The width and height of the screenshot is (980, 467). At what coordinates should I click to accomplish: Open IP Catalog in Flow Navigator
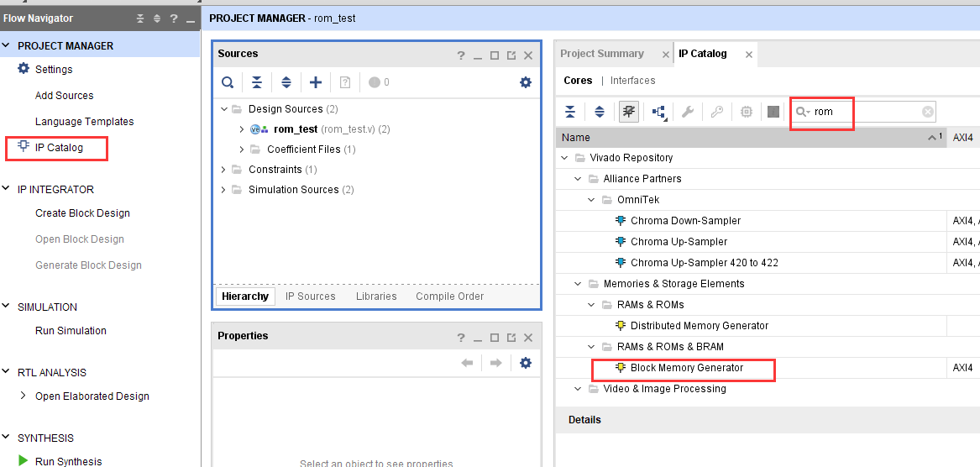coord(59,148)
